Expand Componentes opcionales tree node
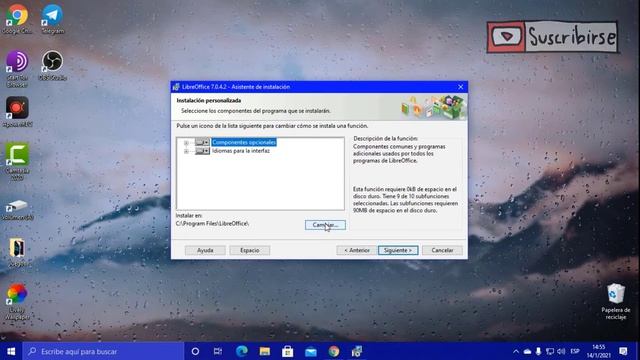The width and height of the screenshot is (640, 360). (x=186, y=142)
